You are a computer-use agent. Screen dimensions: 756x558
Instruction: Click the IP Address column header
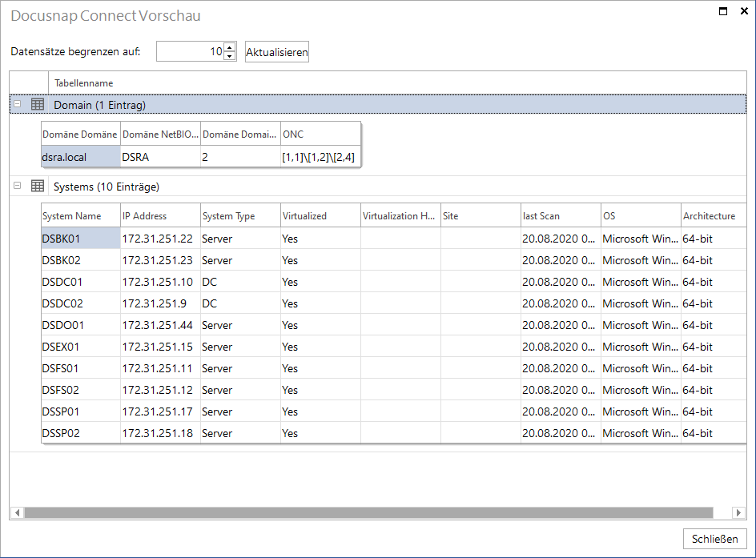click(160, 216)
